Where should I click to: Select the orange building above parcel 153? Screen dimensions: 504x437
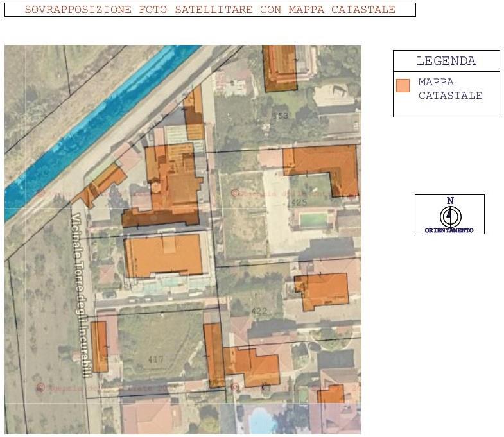click(281, 67)
